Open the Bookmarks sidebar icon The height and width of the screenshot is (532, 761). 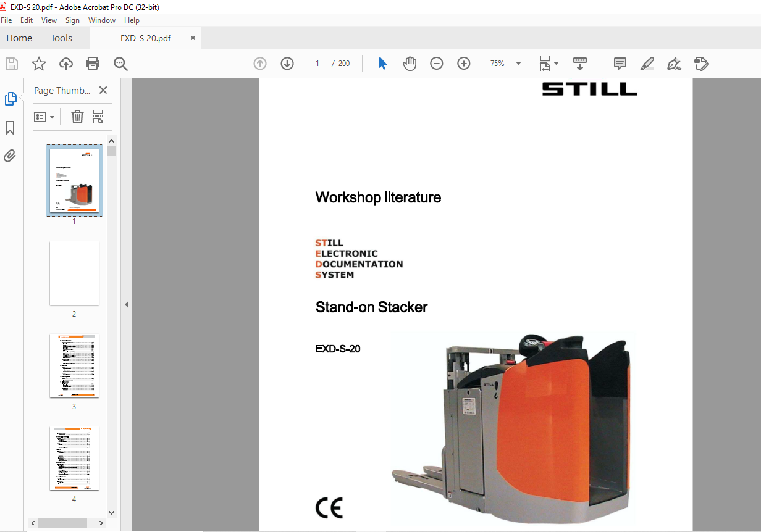(10, 128)
